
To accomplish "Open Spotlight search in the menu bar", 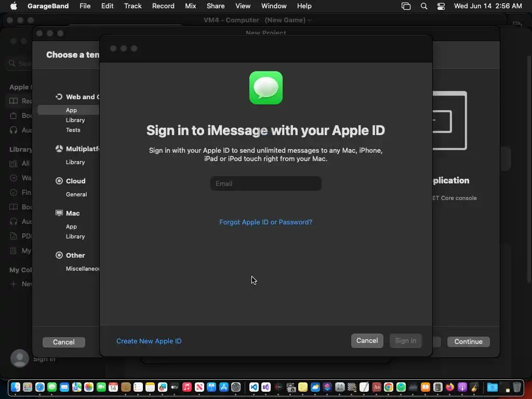I will (424, 6).
